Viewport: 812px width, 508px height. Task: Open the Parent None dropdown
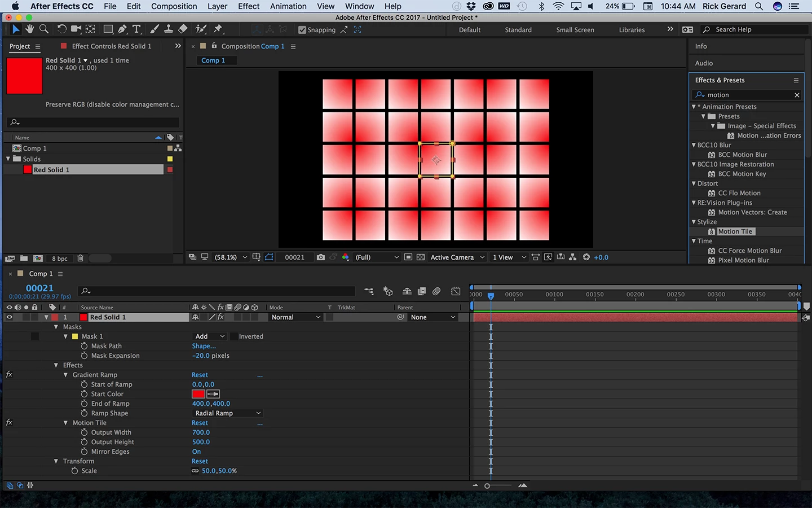pos(433,317)
